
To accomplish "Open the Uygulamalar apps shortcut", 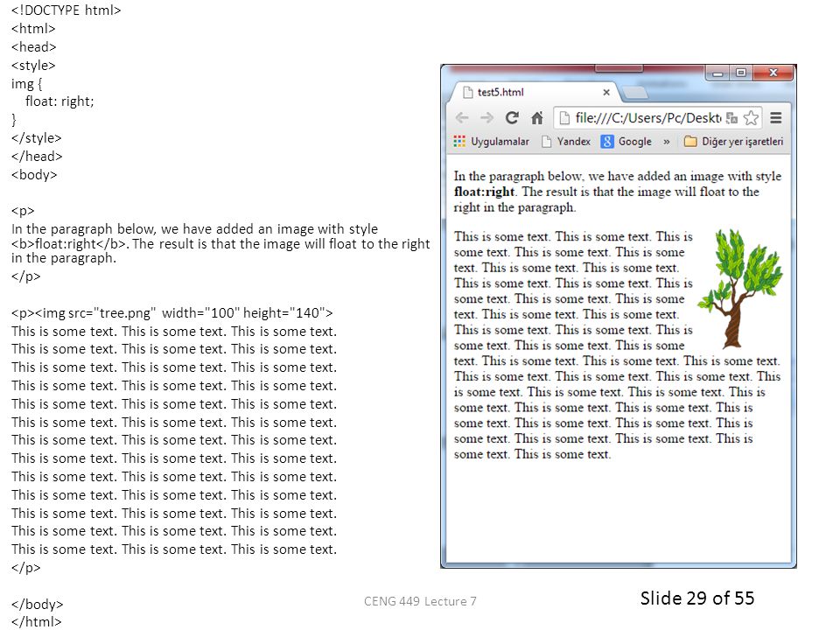I will [x=491, y=142].
